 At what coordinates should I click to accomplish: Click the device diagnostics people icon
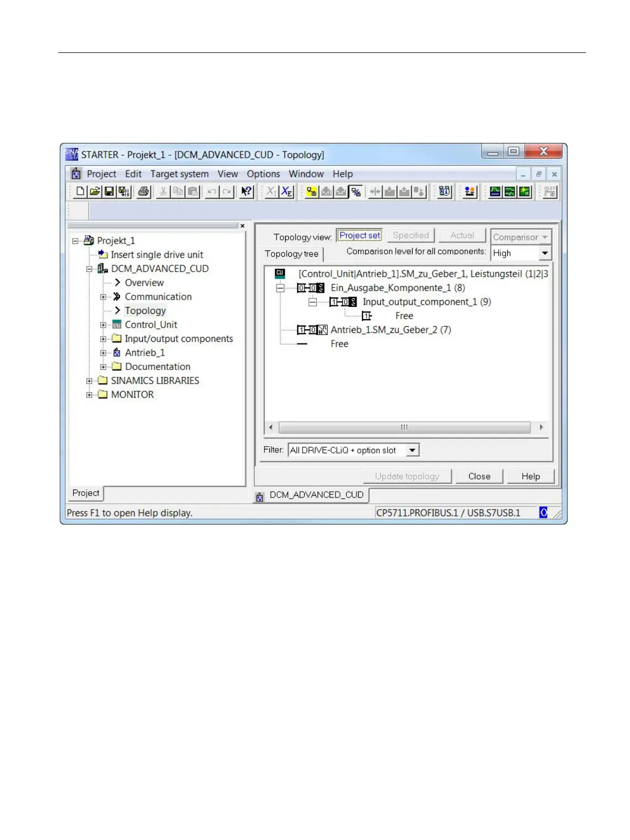point(469,192)
